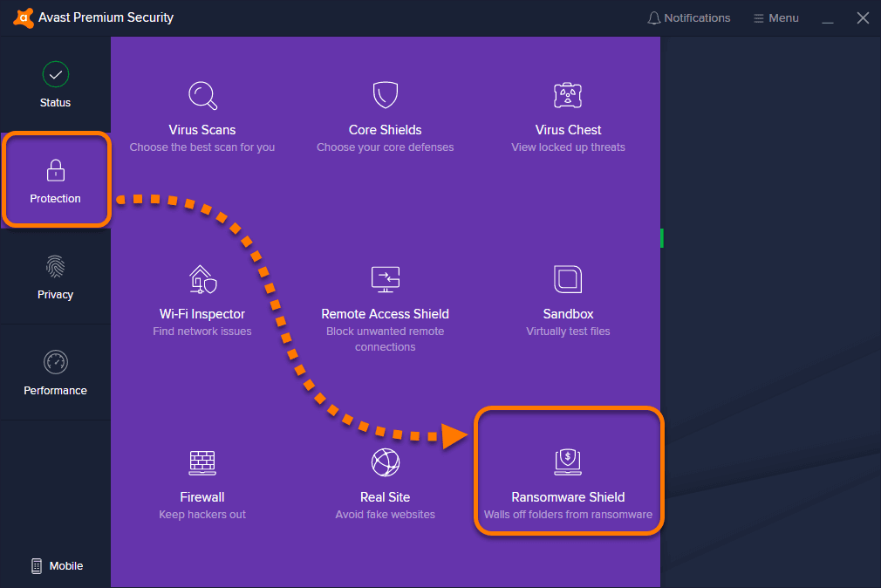The image size is (881, 588).
Task: Select the Remote Access Shield monitor icon
Action: pyautogui.click(x=386, y=279)
